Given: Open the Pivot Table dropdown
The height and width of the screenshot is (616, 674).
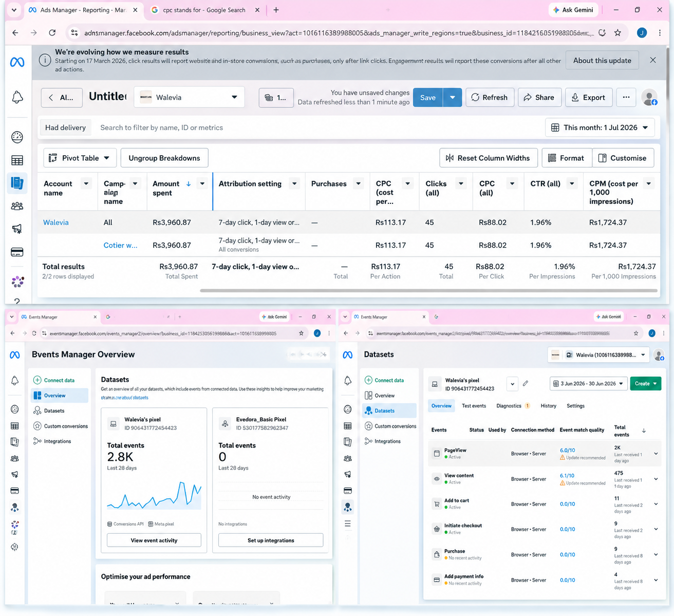Looking at the screenshot, I should pyautogui.click(x=80, y=158).
